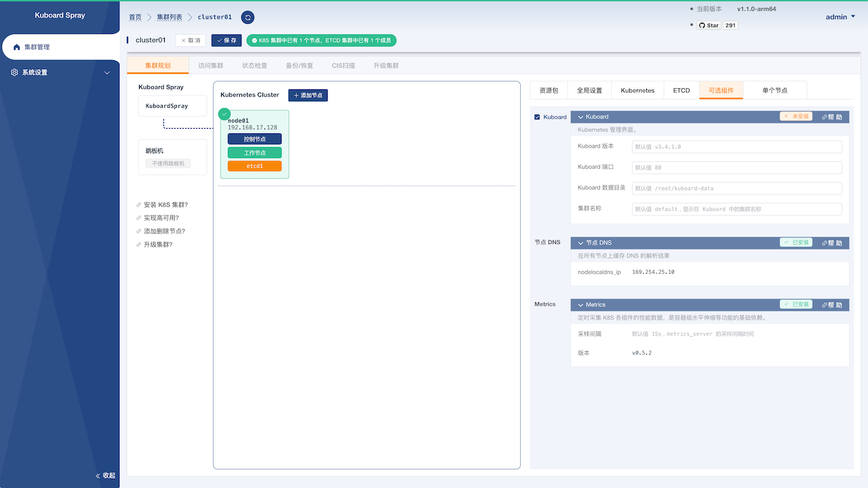Focus the Kuboard 数据目录 input field
The height and width of the screenshot is (488, 868).
[736, 188]
